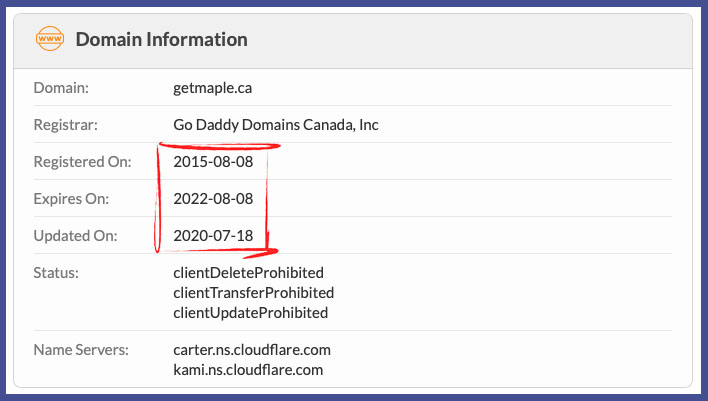
Task: Click the Registered On: label
Action: click(80, 162)
